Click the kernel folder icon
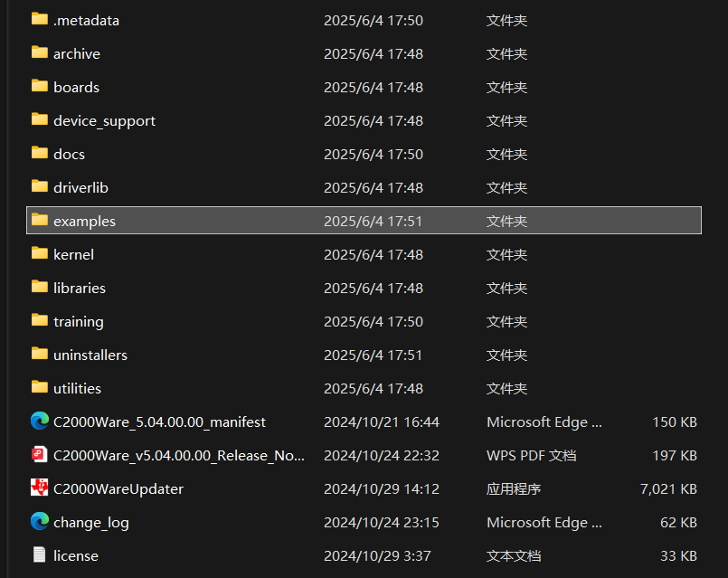Screen dimensions: 728x578 (40, 253)
